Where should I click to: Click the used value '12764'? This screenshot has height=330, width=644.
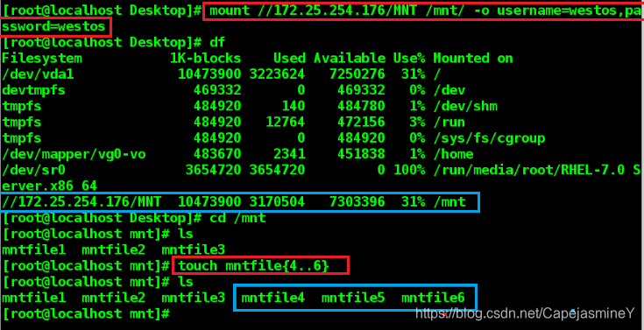pos(286,123)
